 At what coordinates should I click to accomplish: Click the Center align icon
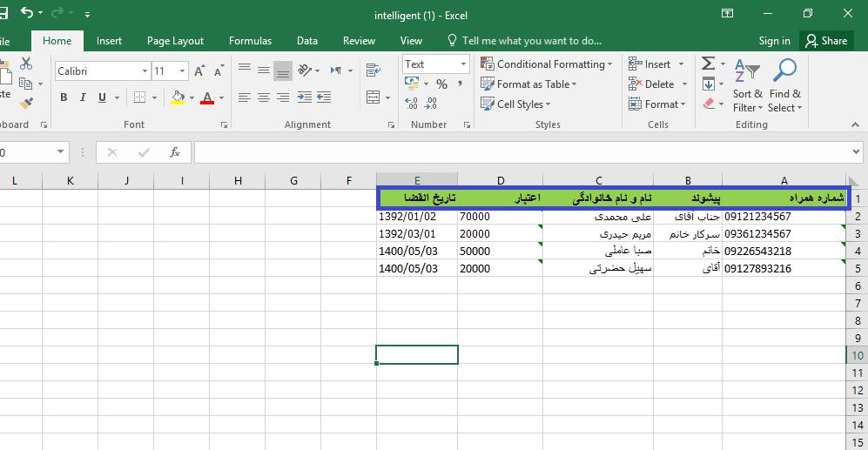tap(264, 97)
